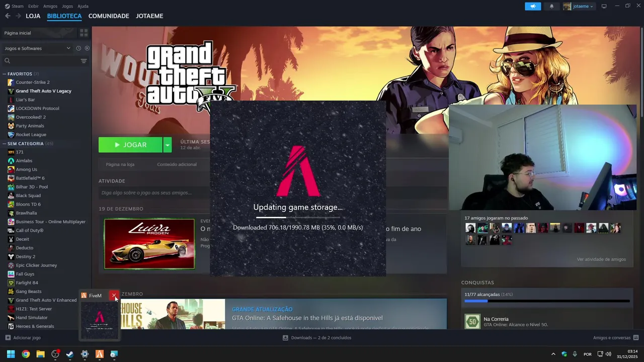Screen dimensions: 644x362
Task: Click the Big Picture mode monitor icon
Action: [x=604, y=7]
